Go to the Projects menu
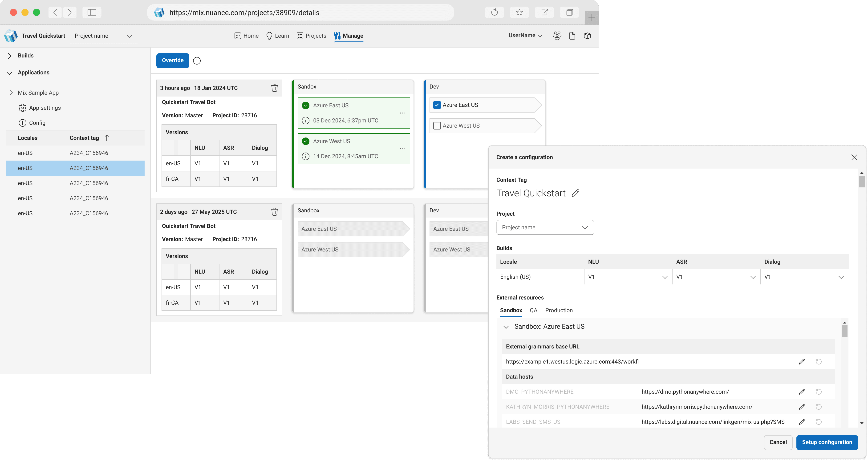 click(x=311, y=36)
